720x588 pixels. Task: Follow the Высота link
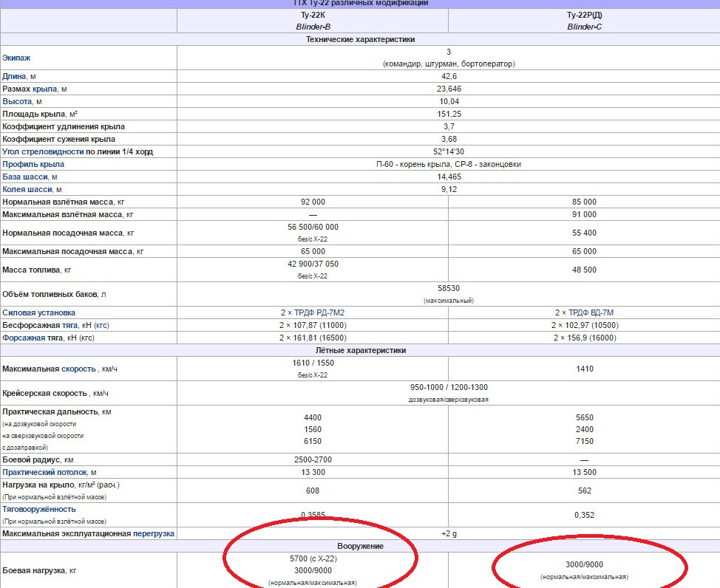pos(17,101)
